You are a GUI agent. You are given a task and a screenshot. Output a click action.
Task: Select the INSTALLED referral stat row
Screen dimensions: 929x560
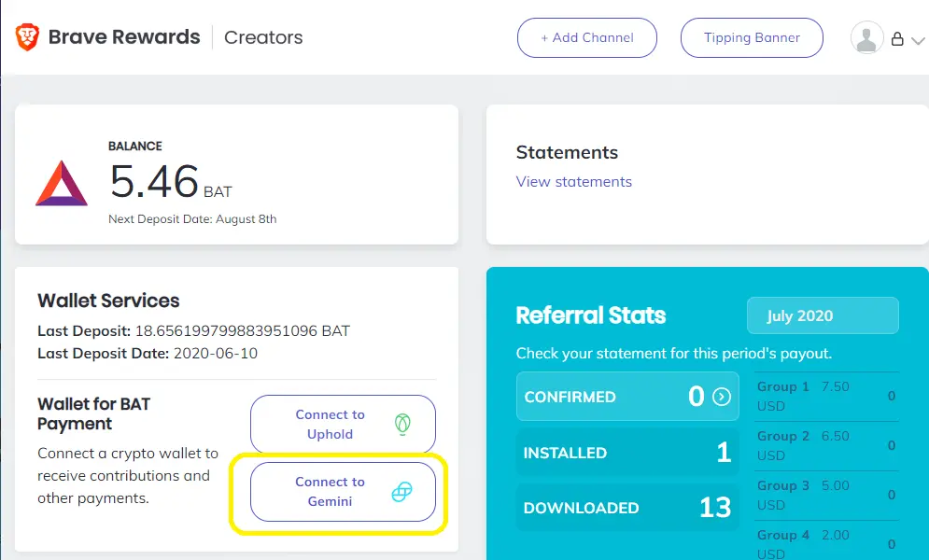pyautogui.click(x=627, y=453)
